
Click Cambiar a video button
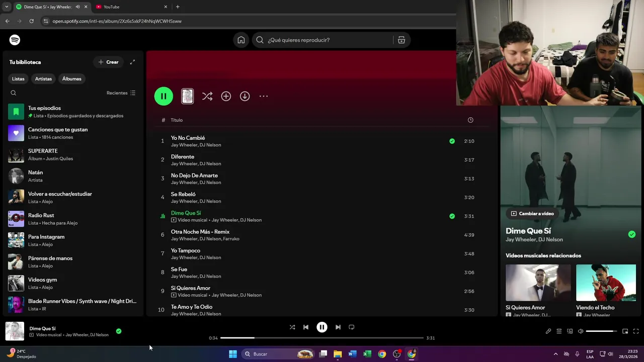[x=532, y=214]
